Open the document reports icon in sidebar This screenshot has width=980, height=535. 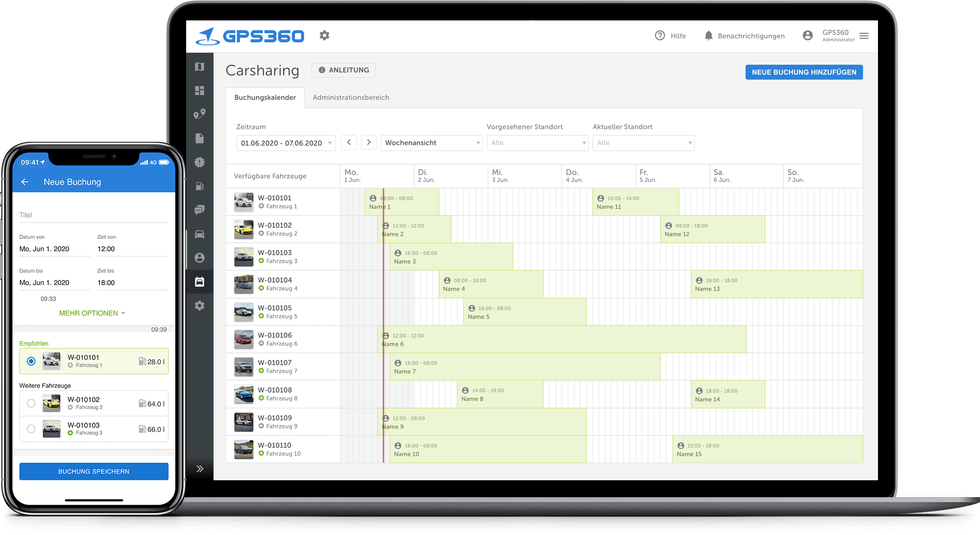[200, 138]
